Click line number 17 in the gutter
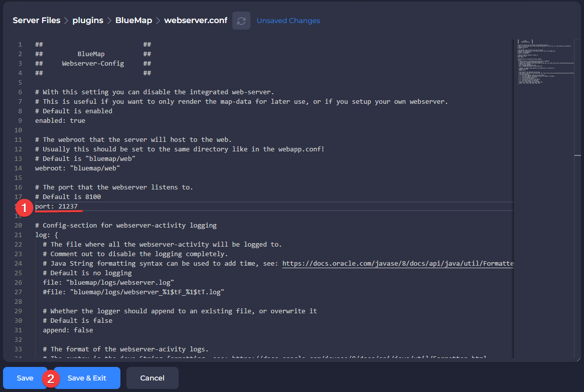584x392 pixels. [x=18, y=197]
